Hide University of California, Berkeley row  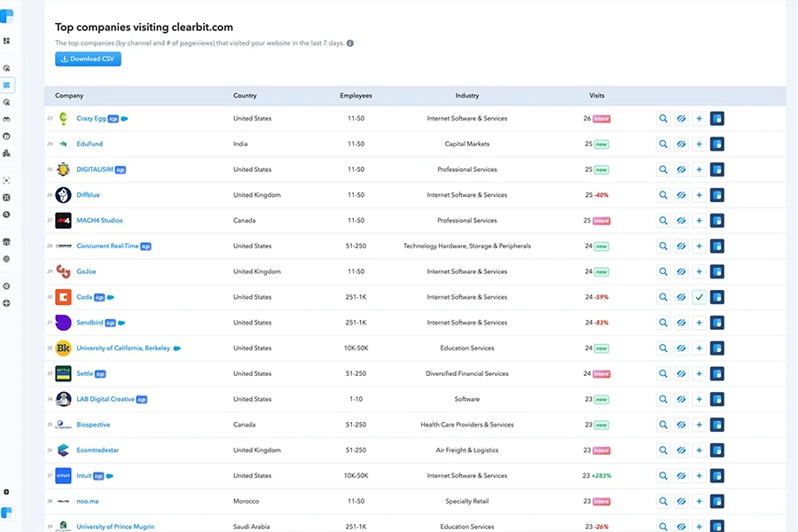point(681,348)
